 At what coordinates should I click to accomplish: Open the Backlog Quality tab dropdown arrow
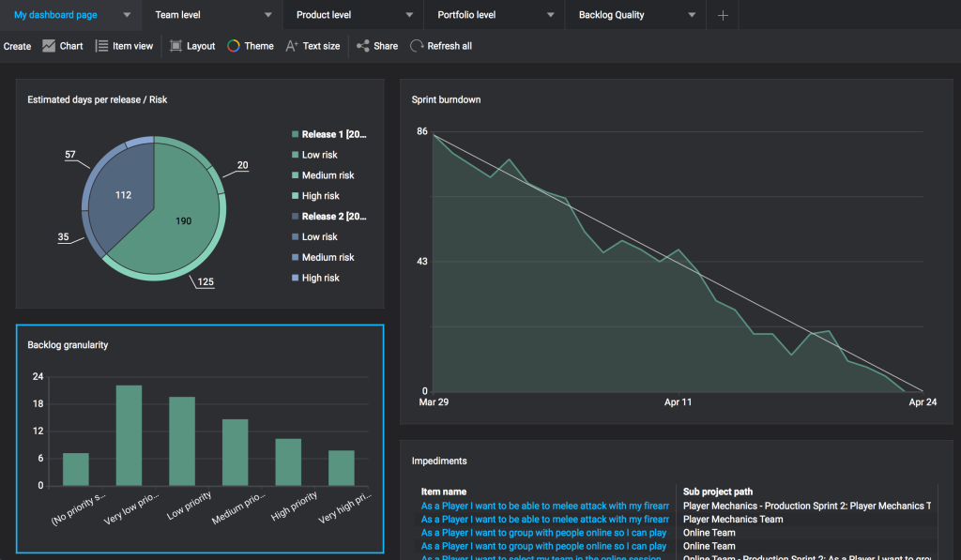pos(692,15)
